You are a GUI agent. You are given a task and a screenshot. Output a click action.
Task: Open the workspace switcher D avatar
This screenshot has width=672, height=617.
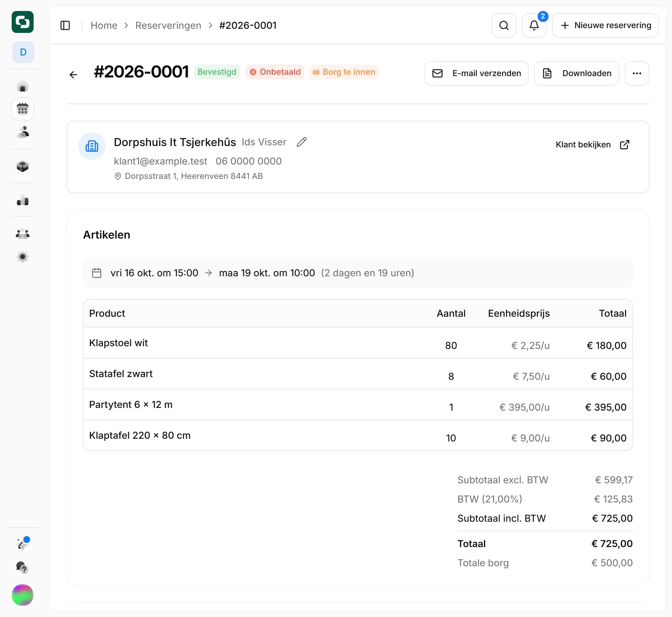23,52
